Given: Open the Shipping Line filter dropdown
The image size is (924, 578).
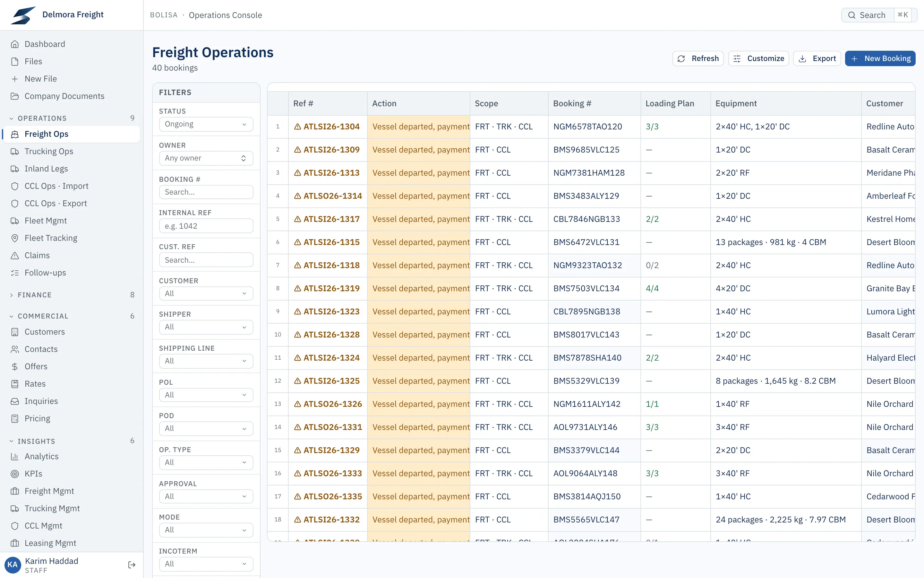Looking at the screenshot, I should point(206,361).
